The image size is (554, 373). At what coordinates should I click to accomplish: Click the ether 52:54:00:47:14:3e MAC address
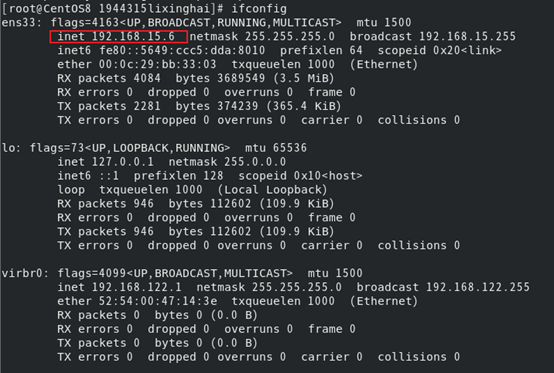137,301
